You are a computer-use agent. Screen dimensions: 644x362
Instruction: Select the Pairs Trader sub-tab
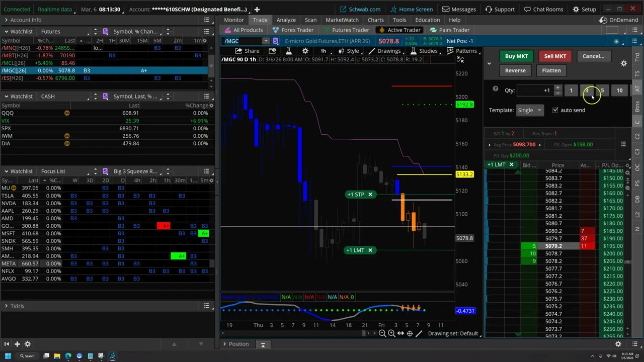pos(449,30)
